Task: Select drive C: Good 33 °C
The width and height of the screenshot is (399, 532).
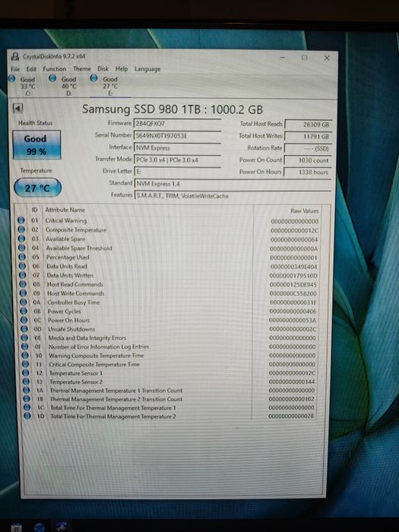Action: click(24, 86)
